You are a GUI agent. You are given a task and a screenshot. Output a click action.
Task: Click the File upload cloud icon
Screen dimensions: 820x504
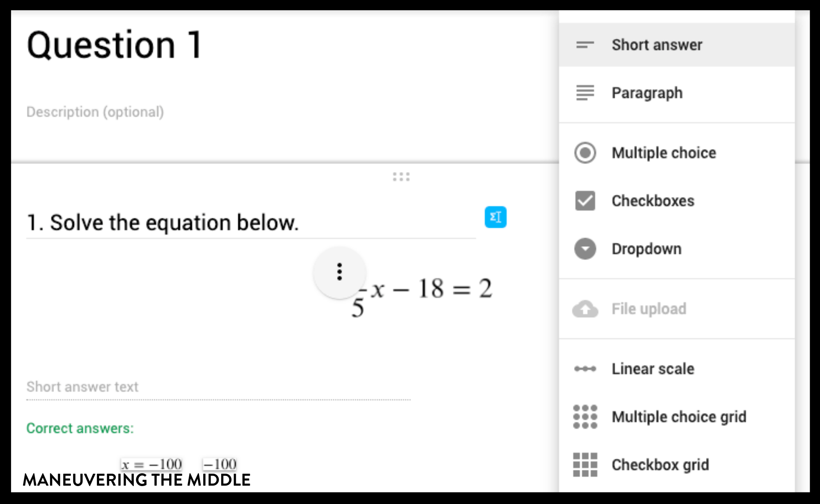(x=585, y=309)
